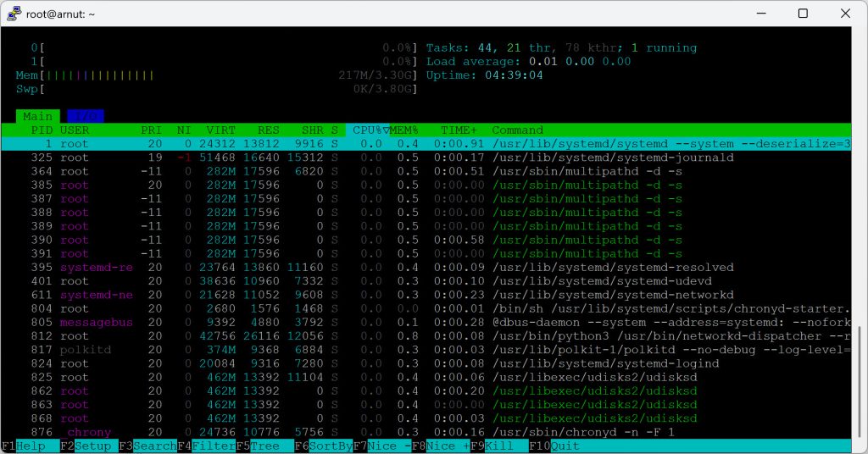Select the systemd-journald process row
Image resolution: width=868 pixels, height=454 pixels.
[424, 158]
